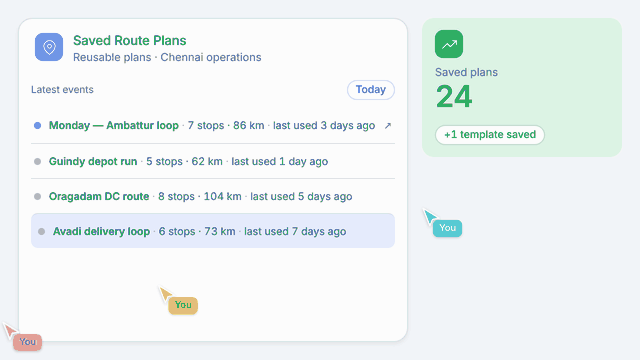Click the blue status dot beside Monday — Ambattur loop

(38, 126)
